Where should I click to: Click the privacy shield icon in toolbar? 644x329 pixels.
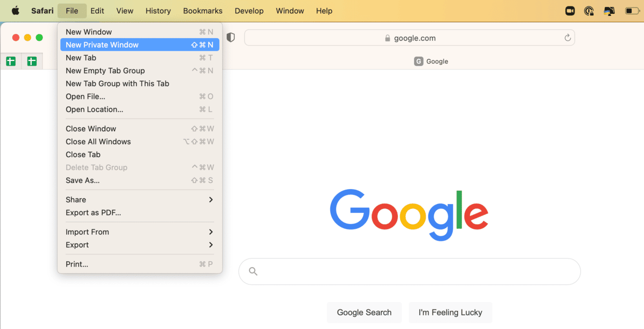pyautogui.click(x=231, y=38)
